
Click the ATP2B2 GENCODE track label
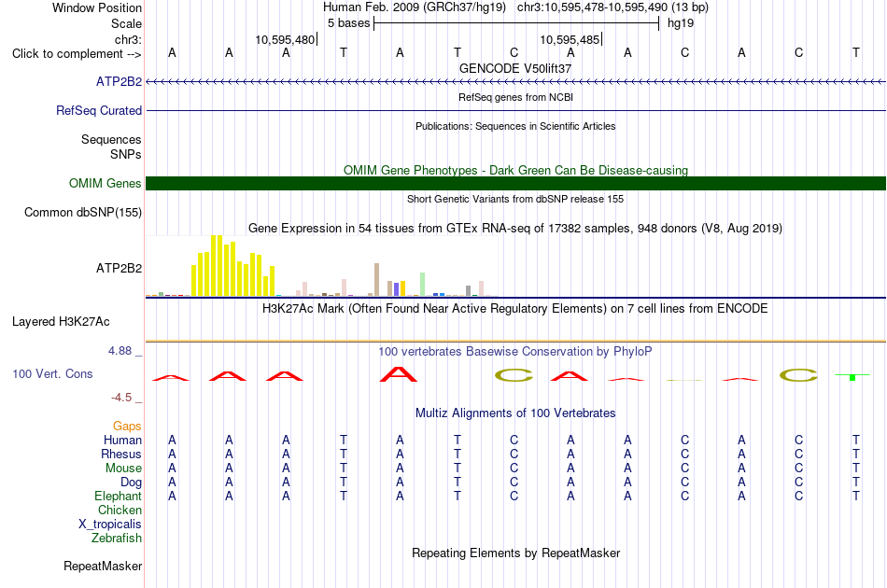[119, 81]
